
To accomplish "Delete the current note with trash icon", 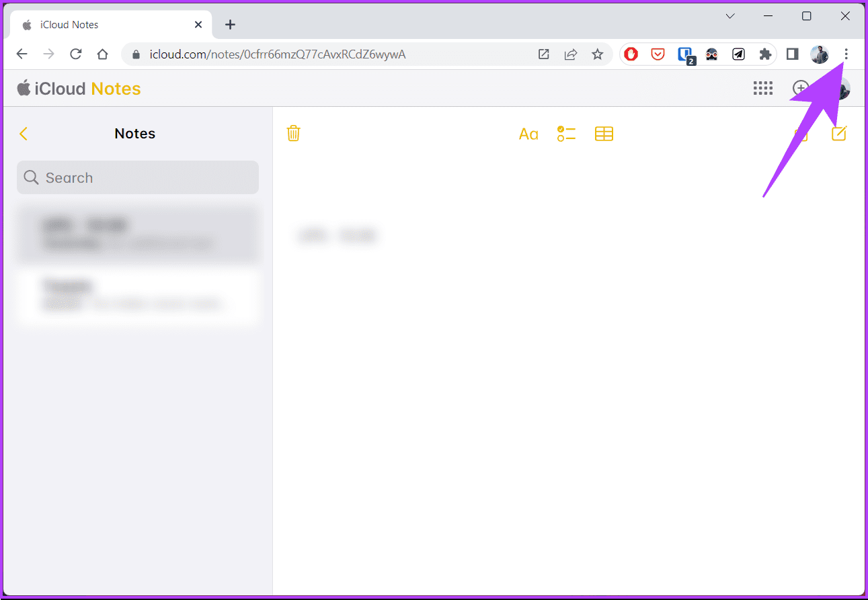I will click(293, 133).
